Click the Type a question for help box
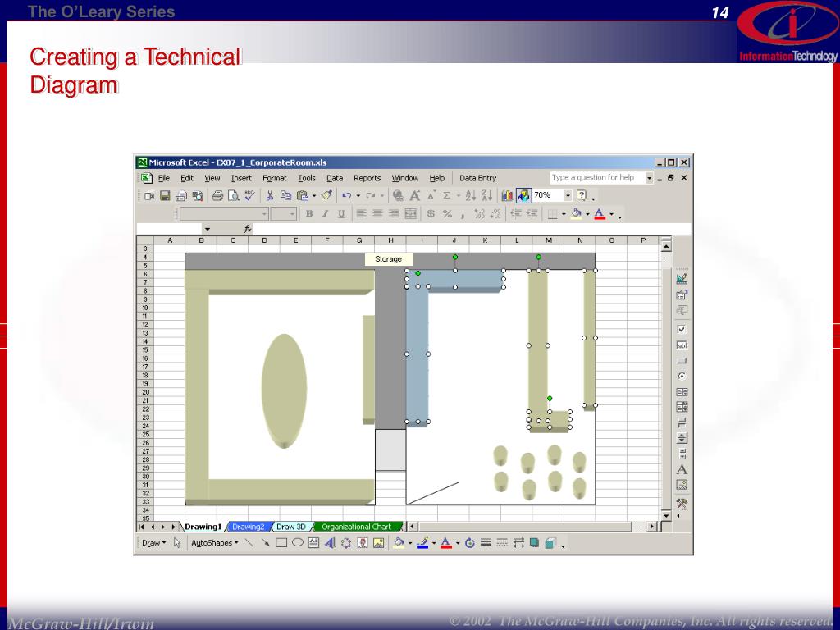The width and height of the screenshot is (840, 630). pos(597,178)
